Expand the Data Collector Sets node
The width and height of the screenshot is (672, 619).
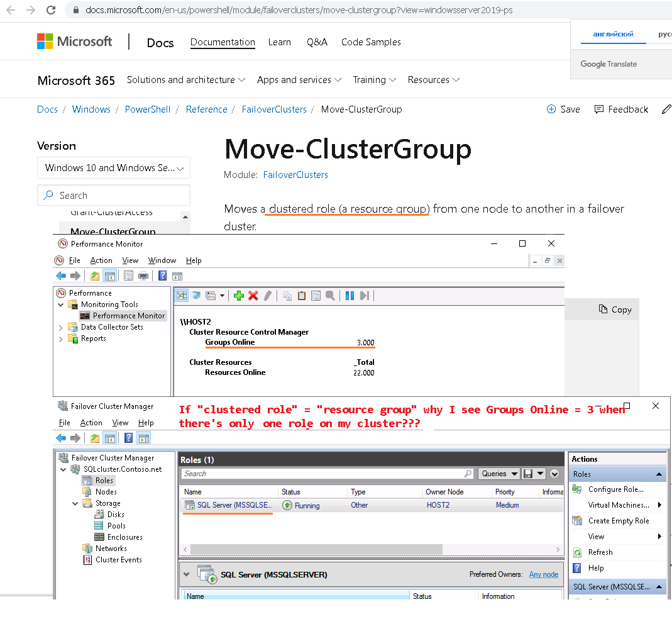(x=60, y=326)
